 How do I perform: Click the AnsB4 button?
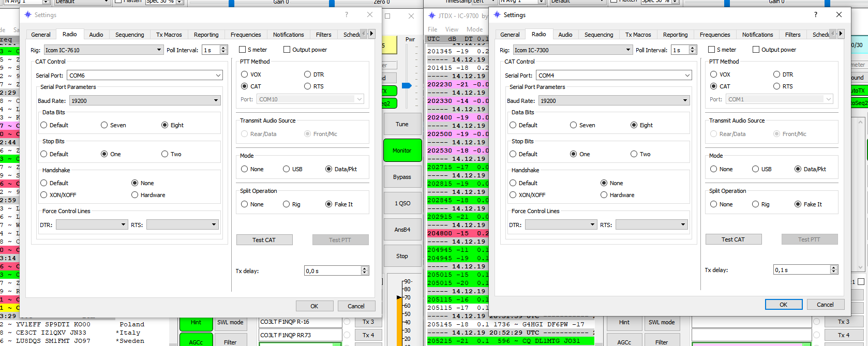coord(402,230)
